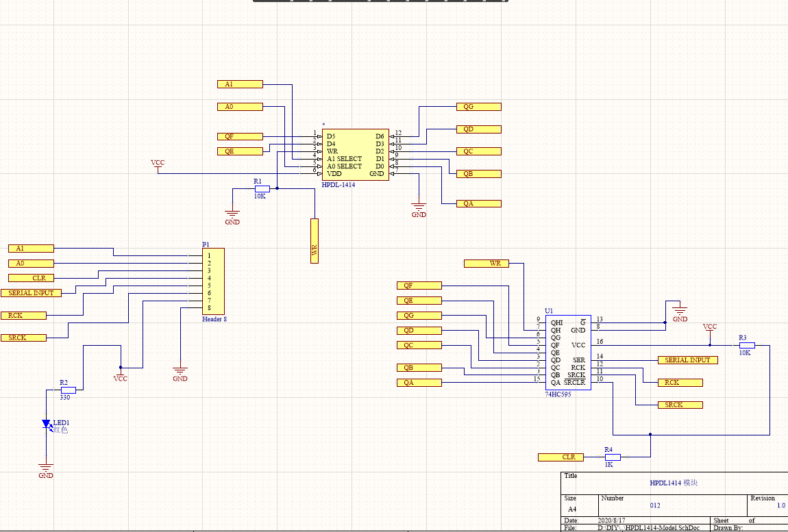Click the 'HPDL-1414' part name text
Screen dimensions: 788x532
[338, 185]
